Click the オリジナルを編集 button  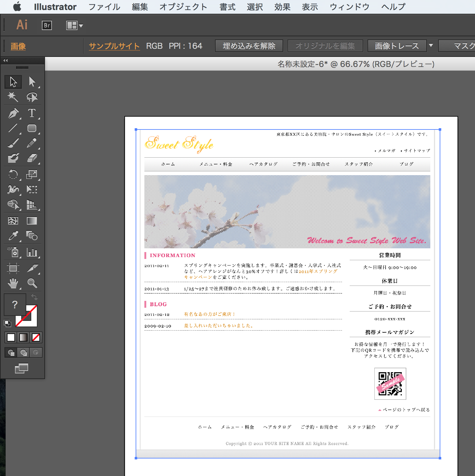(325, 46)
